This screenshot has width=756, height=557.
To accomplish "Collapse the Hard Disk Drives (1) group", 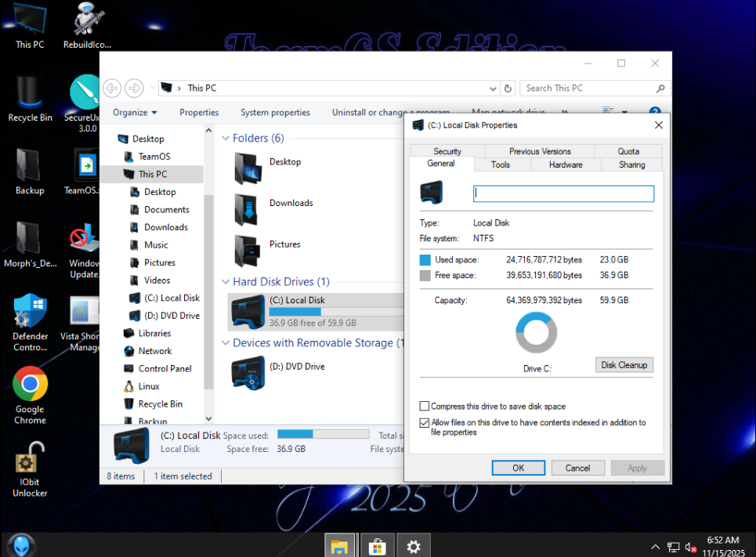I will pyautogui.click(x=226, y=282).
